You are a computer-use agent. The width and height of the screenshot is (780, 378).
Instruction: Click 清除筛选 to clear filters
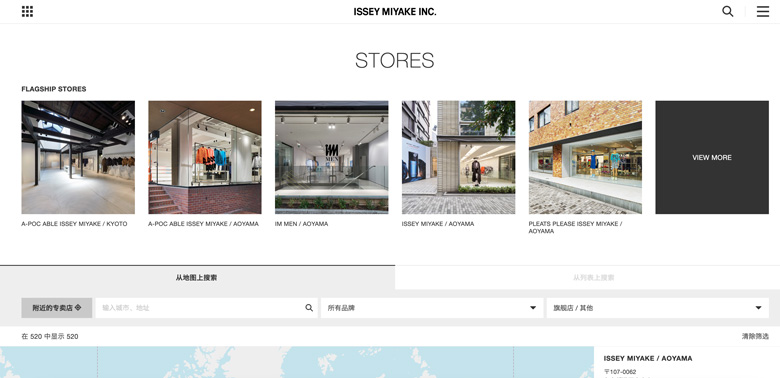pos(755,336)
